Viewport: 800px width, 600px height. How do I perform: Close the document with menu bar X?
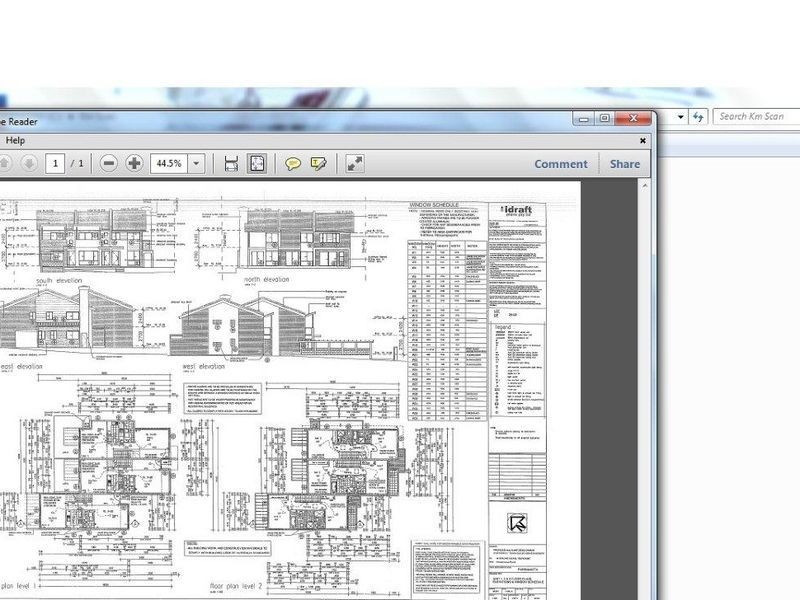(644, 141)
